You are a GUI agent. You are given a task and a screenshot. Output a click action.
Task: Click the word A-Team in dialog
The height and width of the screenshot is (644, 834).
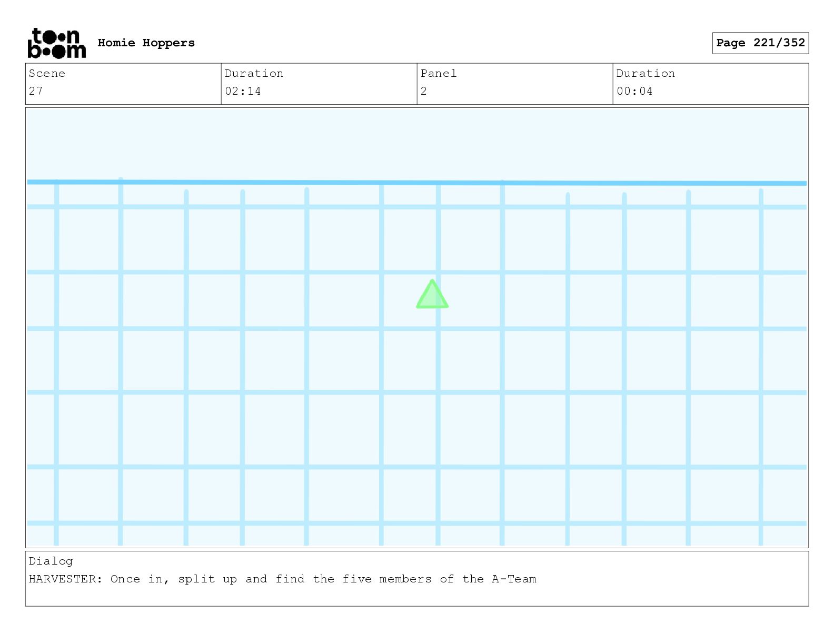point(514,579)
